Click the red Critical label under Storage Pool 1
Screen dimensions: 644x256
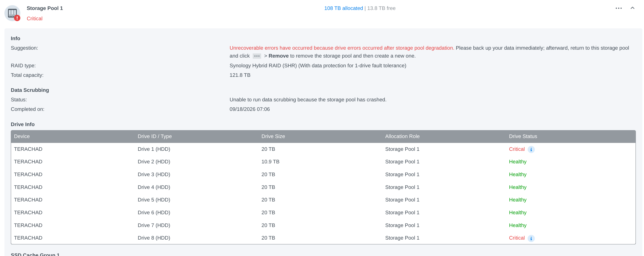35,19
